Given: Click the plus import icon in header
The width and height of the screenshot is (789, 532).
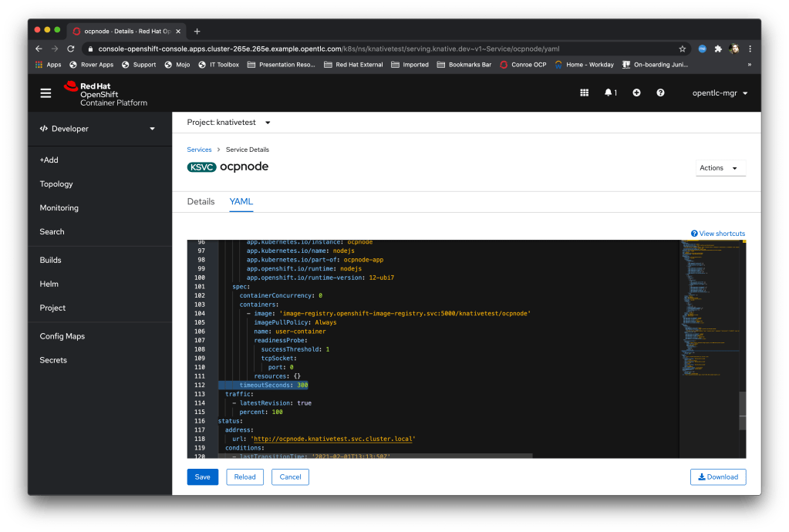Looking at the screenshot, I should point(636,93).
